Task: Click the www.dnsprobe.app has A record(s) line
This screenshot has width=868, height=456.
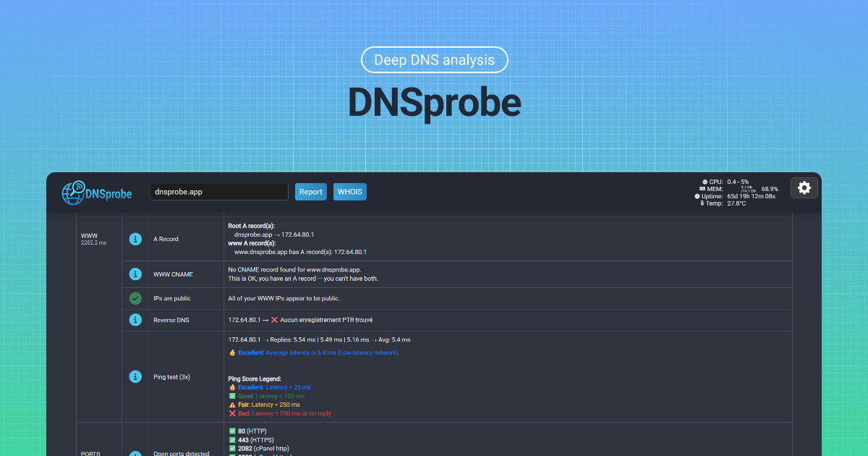Action: point(300,252)
